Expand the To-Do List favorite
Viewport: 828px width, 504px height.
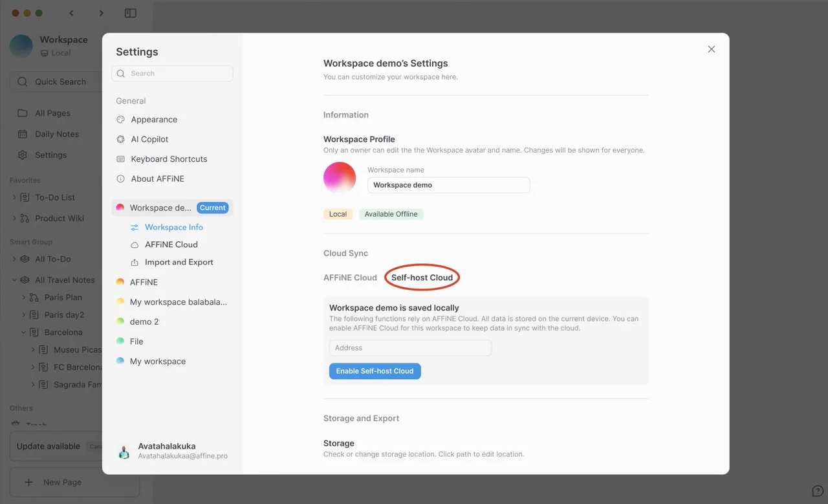[x=14, y=197]
